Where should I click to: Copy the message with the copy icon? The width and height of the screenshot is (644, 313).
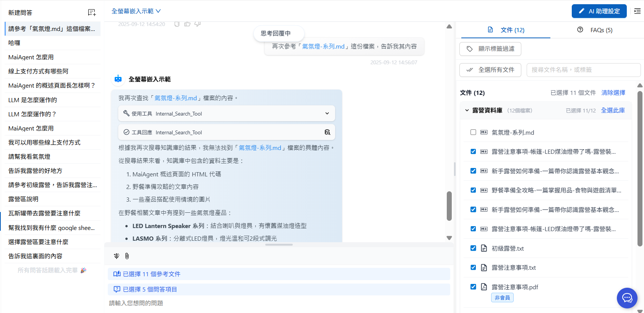coord(177,24)
